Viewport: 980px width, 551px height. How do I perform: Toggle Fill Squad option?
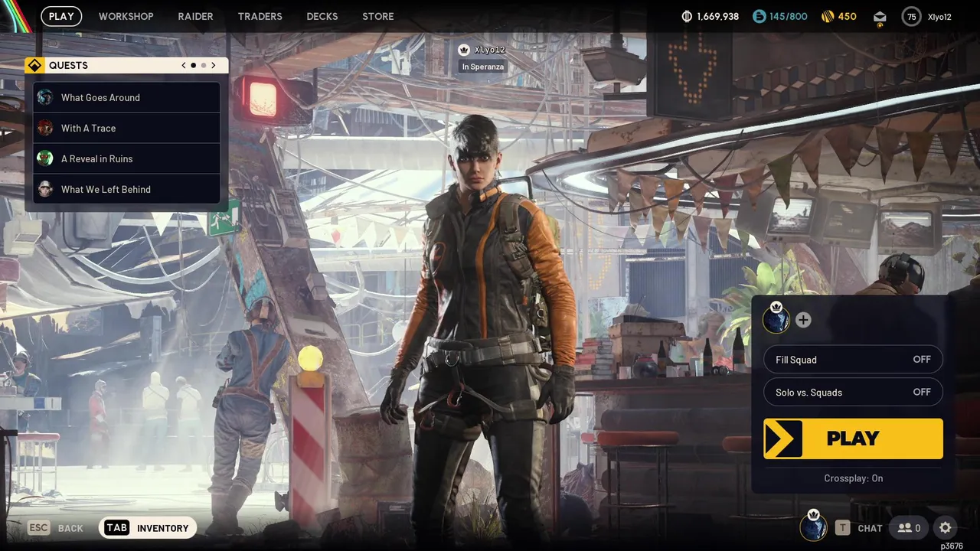(853, 360)
